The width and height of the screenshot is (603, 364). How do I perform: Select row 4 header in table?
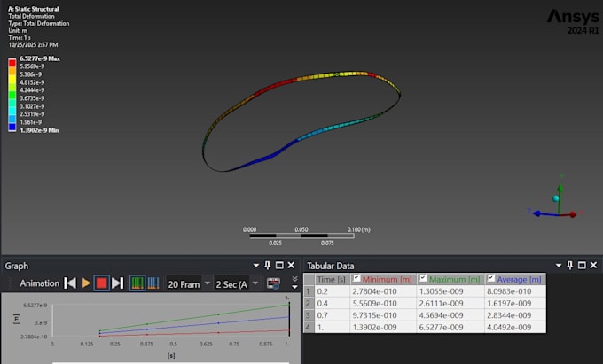tap(309, 327)
